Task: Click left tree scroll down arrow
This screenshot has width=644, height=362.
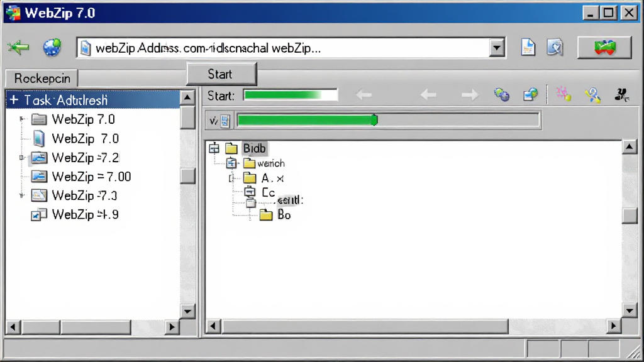Action: [x=187, y=311]
